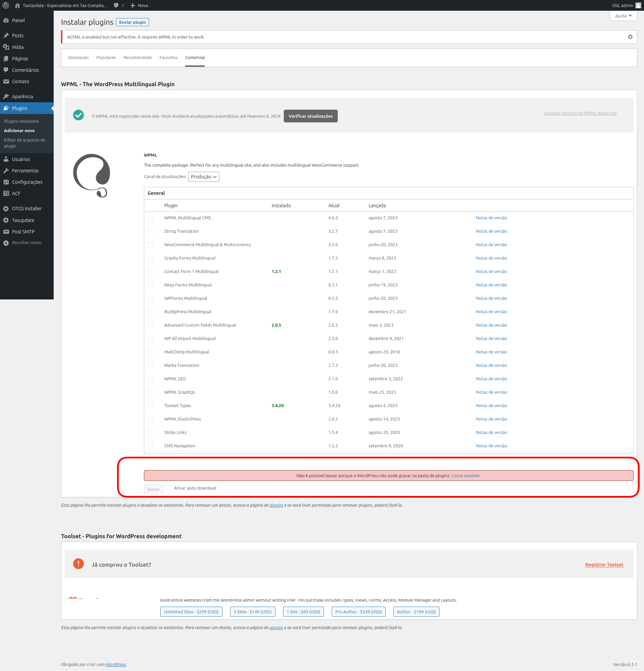Click the Páginas pages icon
The height and width of the screenshot is (671, 644).
(x=6, y=59)
